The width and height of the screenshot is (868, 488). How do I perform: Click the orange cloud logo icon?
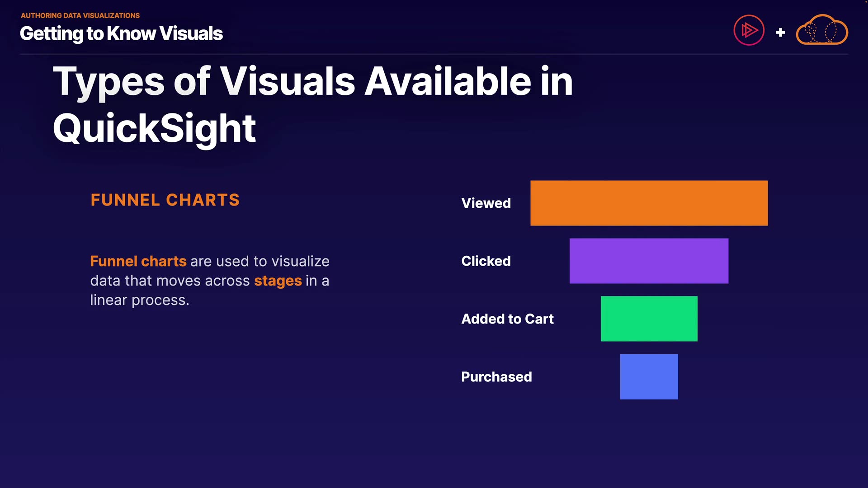click(821, 31)
